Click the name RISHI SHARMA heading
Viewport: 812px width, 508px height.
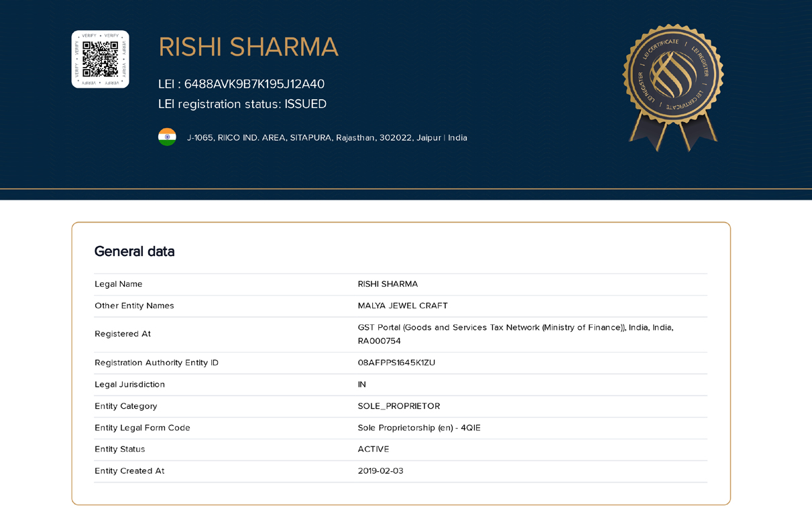coord(248,47)
